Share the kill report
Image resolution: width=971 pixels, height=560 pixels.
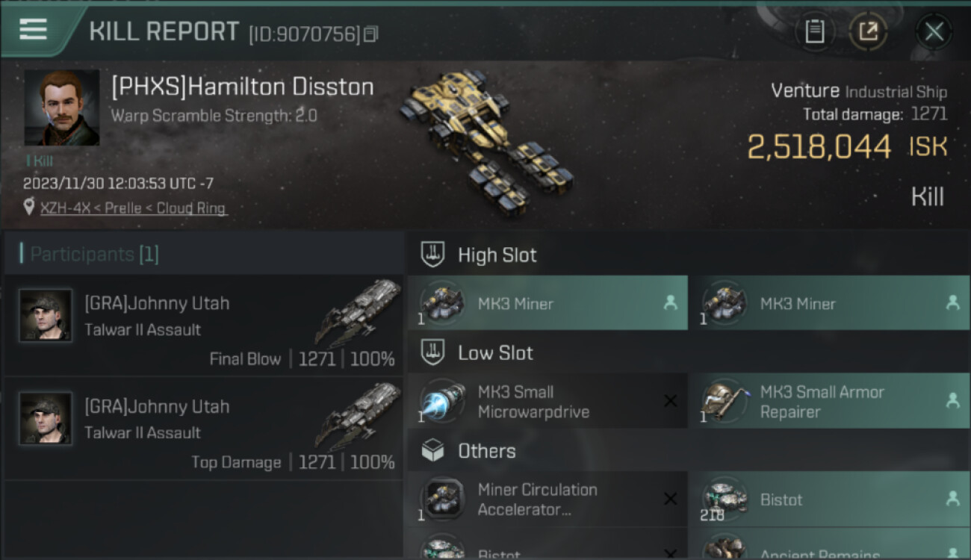pos(868,31)
